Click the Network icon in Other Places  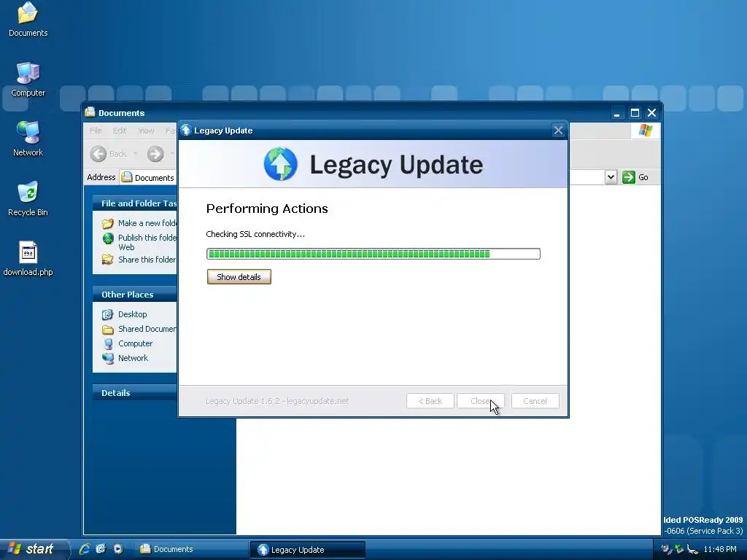click(108, 358)
